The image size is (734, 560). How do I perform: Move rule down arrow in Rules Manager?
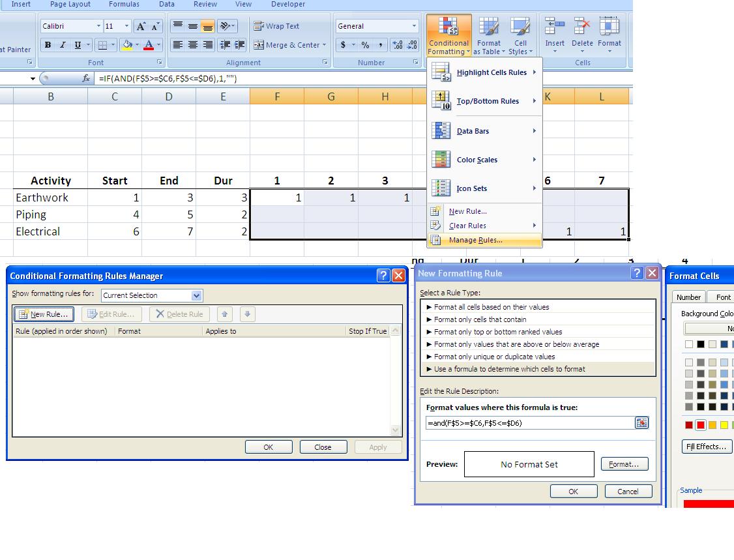pos(248,314)
